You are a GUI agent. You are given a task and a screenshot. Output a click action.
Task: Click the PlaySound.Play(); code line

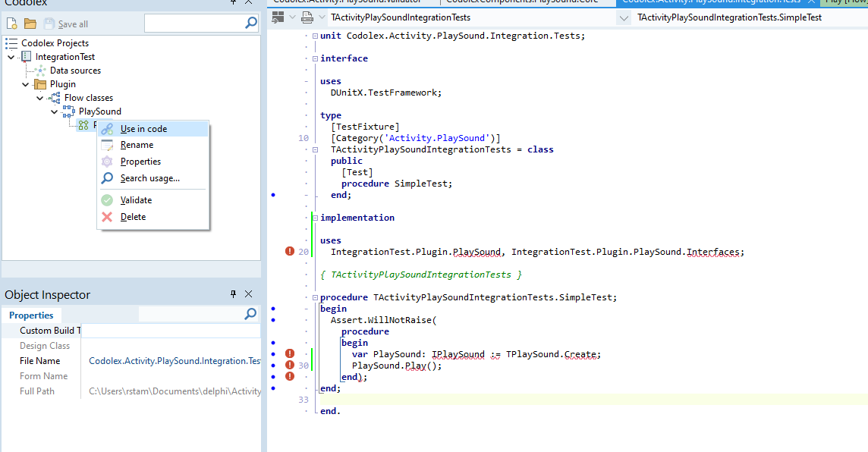click(x=397, y=366)
